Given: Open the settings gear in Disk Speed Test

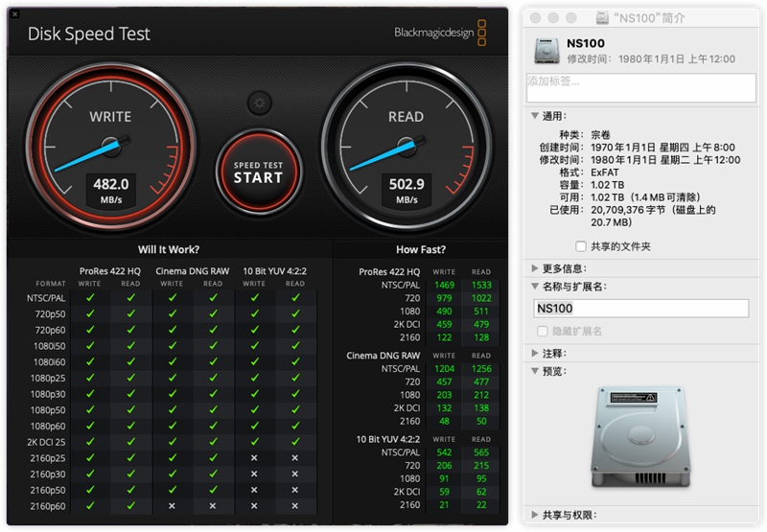Looking at the screenshot, I should [x=259, y=104].
